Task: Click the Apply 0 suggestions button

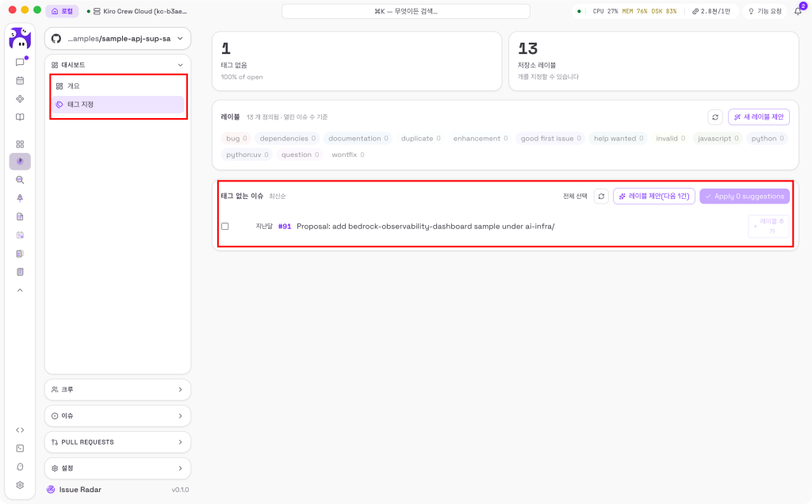Action: click(x=744, y=196)
